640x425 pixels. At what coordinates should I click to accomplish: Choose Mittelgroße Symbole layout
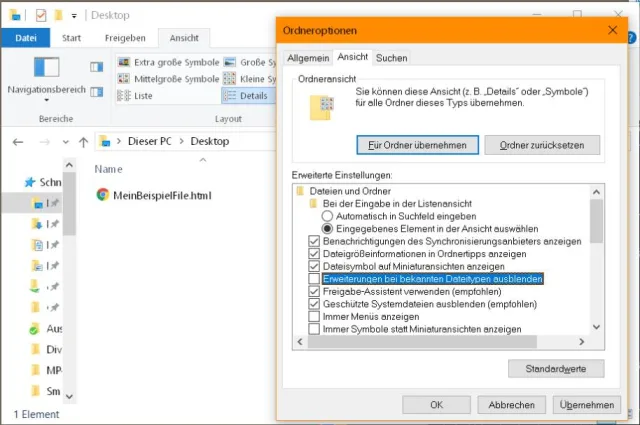(169, 78)
